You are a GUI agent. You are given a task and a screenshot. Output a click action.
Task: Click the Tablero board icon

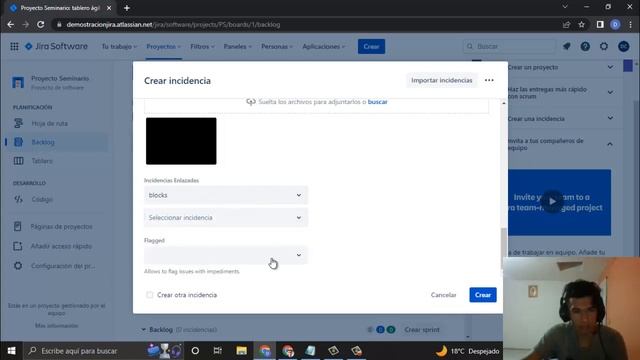click(x=18, y=161)
